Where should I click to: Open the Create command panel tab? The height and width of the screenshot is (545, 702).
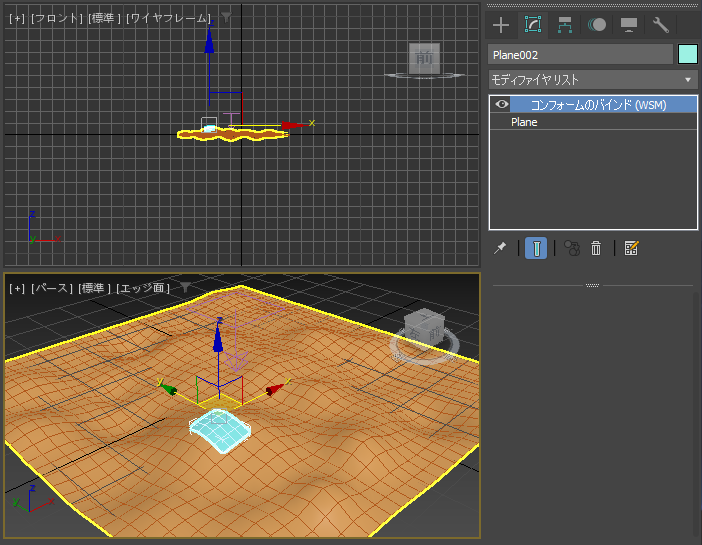tap(501, 25)
